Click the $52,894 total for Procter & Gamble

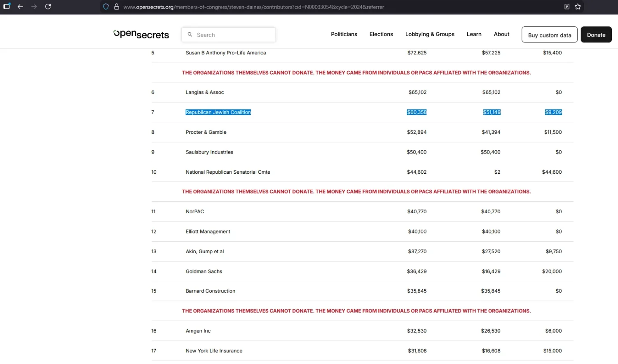[417, 132]
